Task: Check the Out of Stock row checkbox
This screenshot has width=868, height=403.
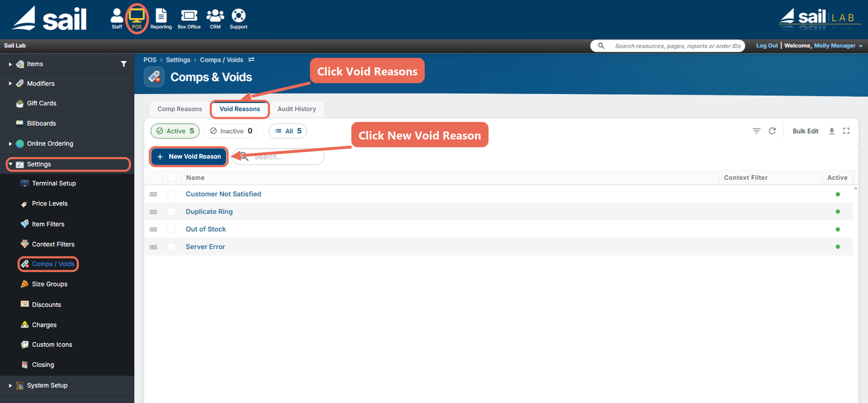Action: point(172,229)
